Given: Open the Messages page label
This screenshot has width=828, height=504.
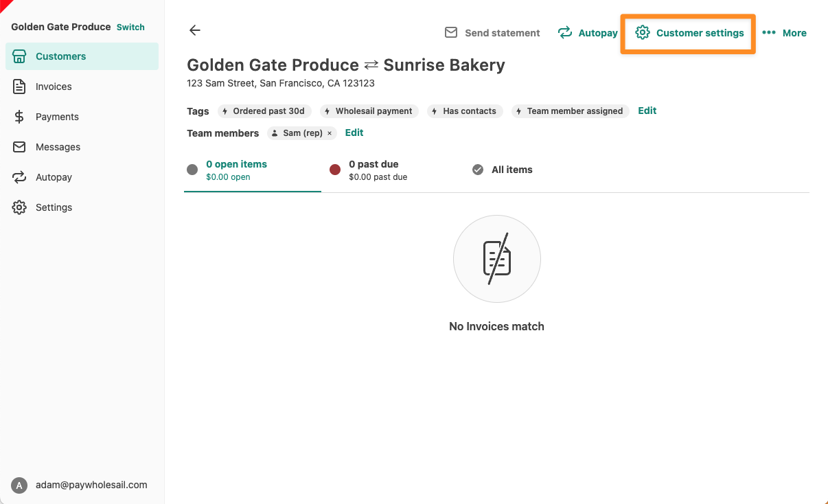Looking at the screenshot, I should click(x=58, y=147).
